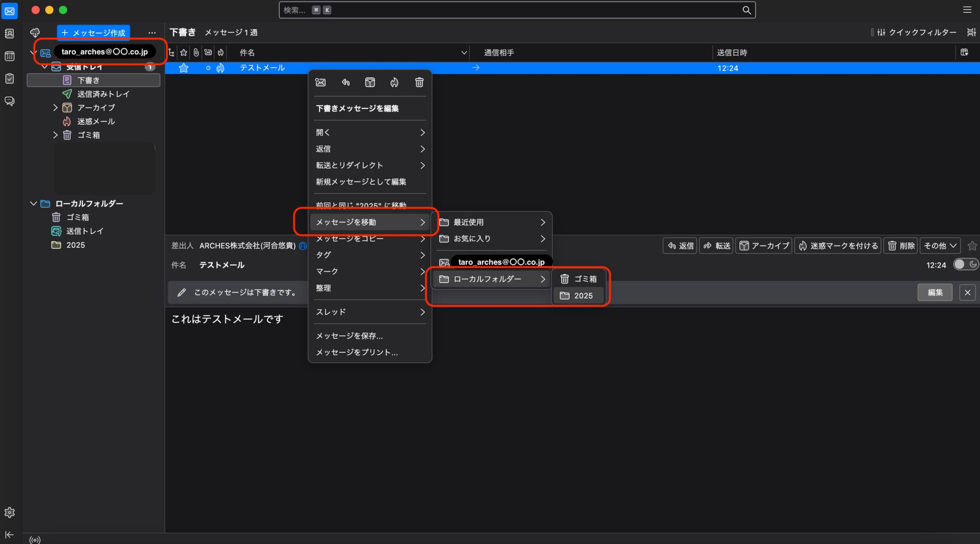Screen dimensions: 980x544
Task: Click the 編集 button on draft bar
Action: [934, 292]
